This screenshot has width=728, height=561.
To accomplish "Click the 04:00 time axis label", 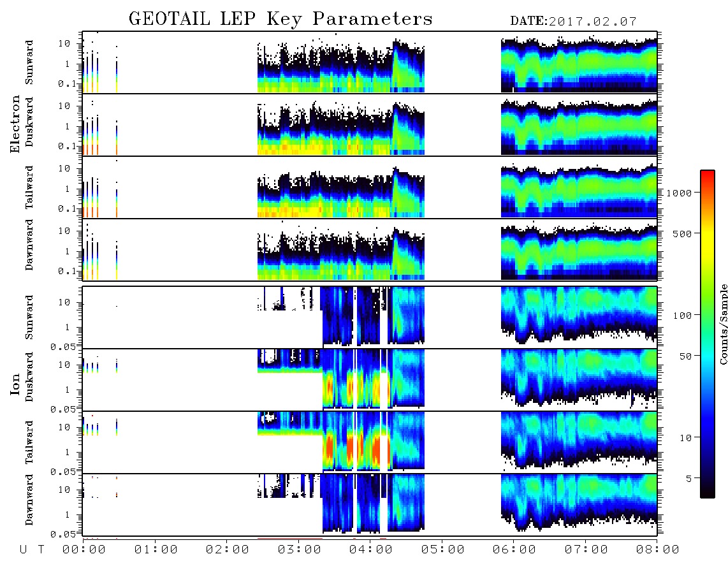I will (371, 550).
